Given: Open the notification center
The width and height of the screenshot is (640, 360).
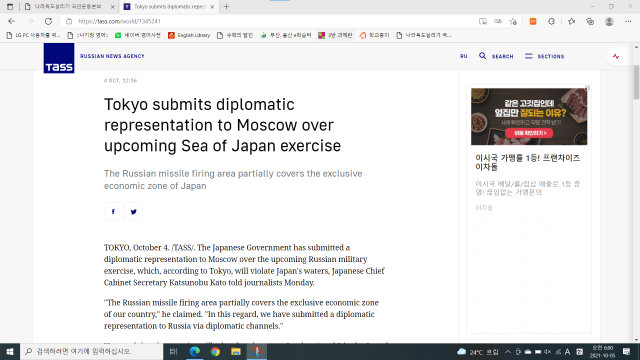Looking at the screenshot, I should (627, 351).
